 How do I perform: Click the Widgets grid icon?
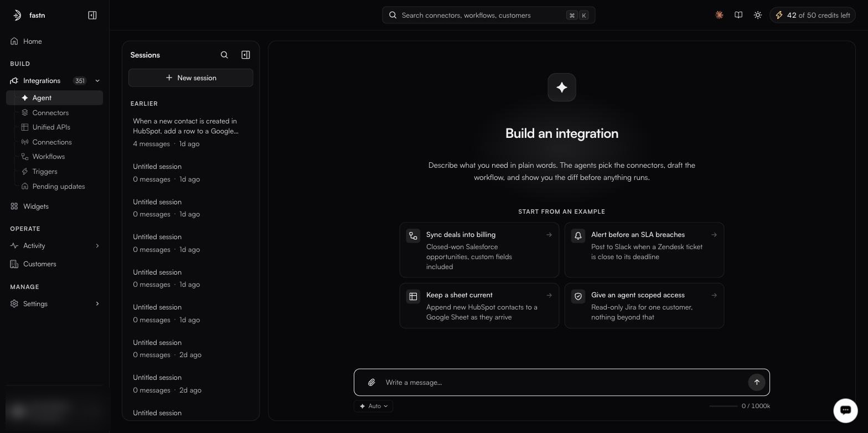(x=14, y=206)
